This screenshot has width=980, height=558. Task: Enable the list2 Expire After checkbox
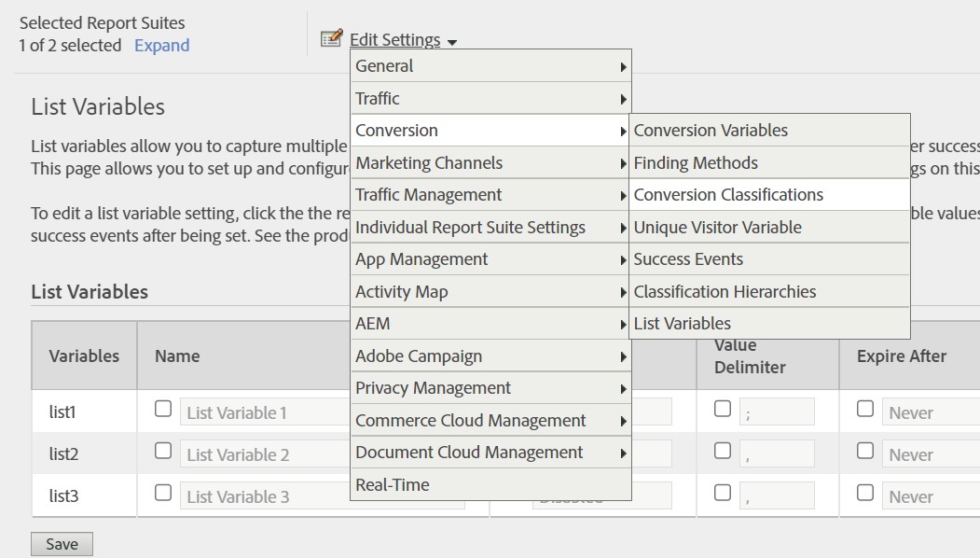tap(865, 451)
